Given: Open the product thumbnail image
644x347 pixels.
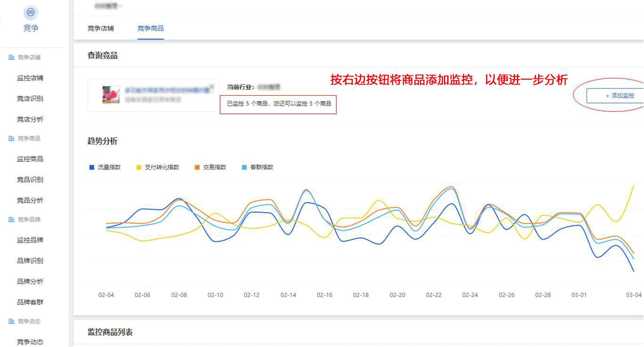Looking at the screenshot, I should [x=111, y=95].
